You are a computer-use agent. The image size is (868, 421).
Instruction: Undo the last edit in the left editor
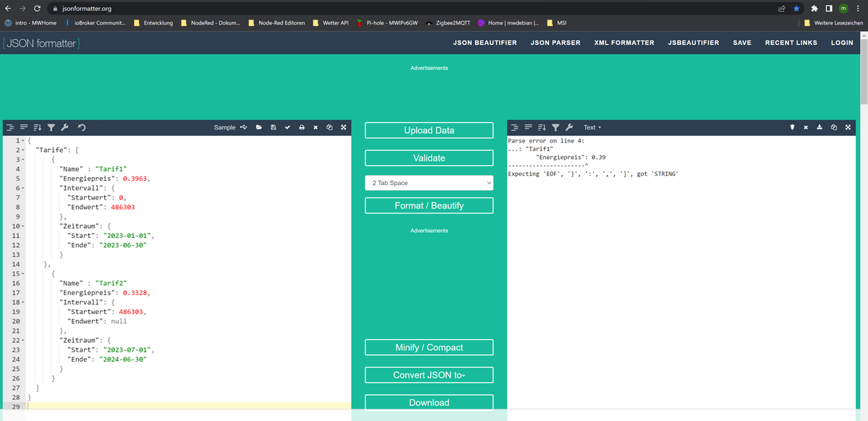(x=82, y=127)
